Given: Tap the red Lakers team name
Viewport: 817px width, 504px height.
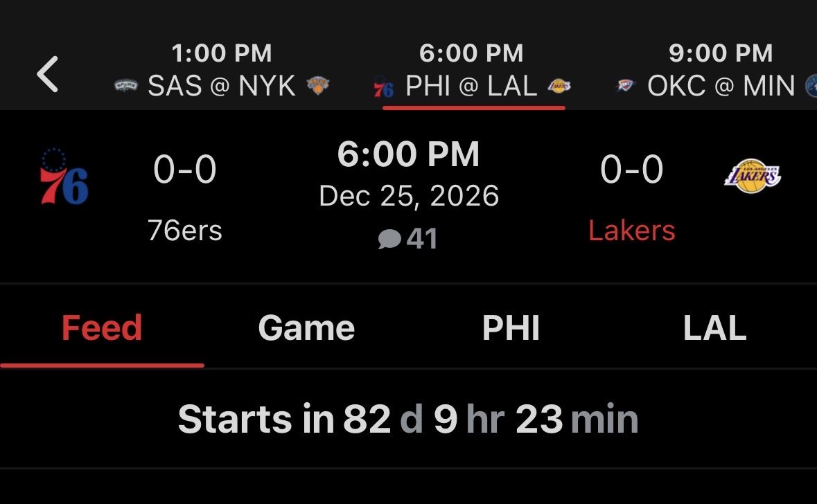Looking at the screenshot, I should (631, 231).
